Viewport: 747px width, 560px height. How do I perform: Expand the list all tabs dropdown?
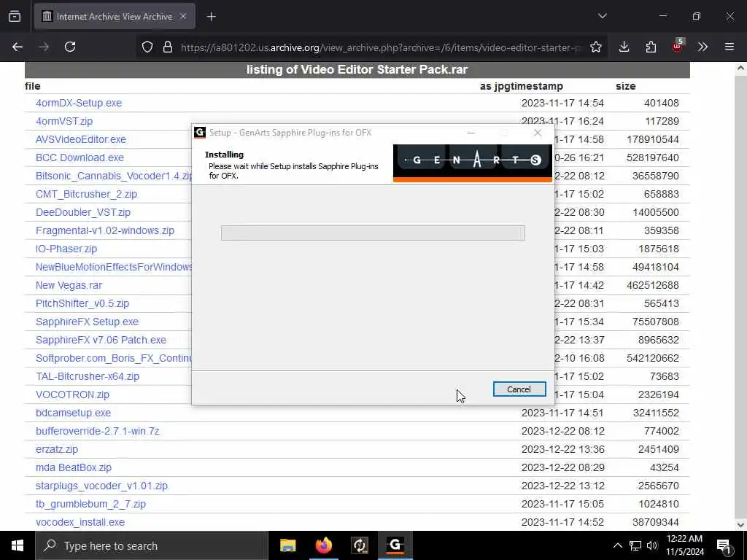(602, 16)
